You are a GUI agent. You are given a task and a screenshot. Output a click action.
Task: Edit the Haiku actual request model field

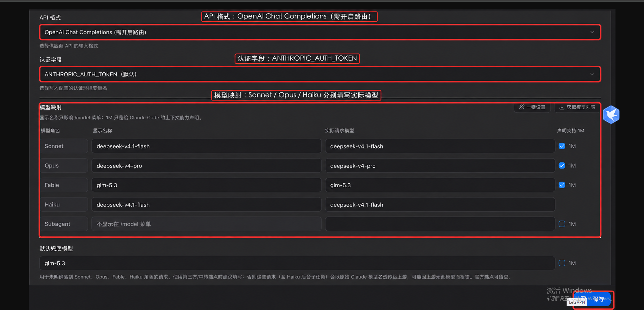[x=440, y=204]
